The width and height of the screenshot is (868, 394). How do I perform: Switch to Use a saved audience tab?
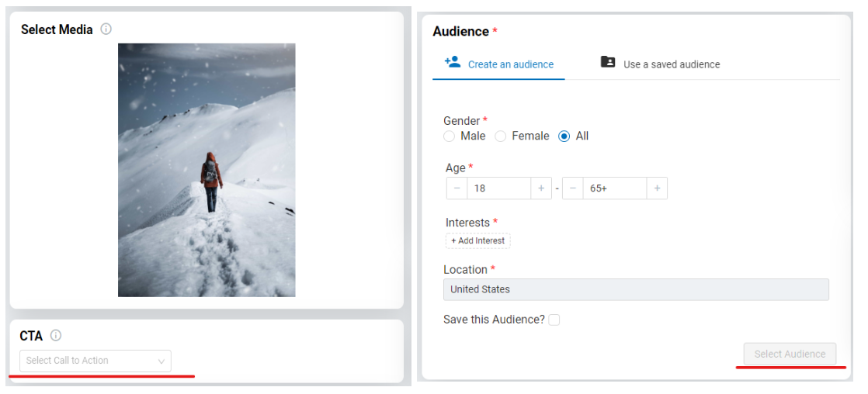660,64
